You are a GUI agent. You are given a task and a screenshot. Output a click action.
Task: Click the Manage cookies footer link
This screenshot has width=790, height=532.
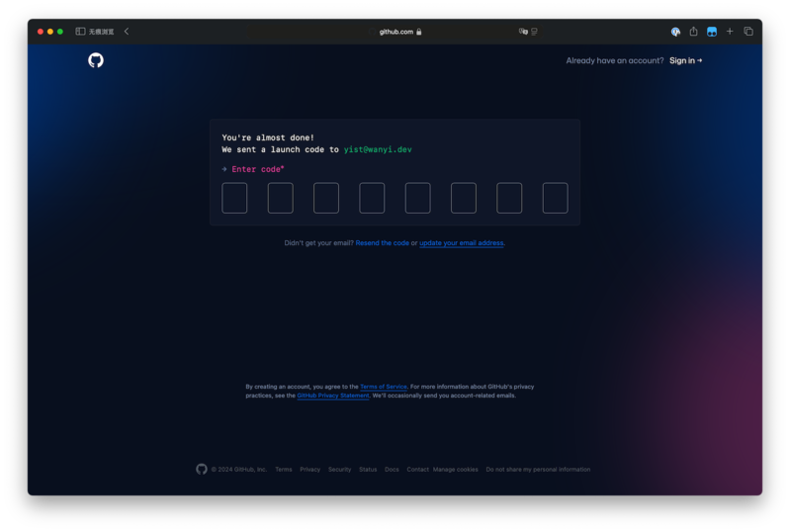[455, 470]
